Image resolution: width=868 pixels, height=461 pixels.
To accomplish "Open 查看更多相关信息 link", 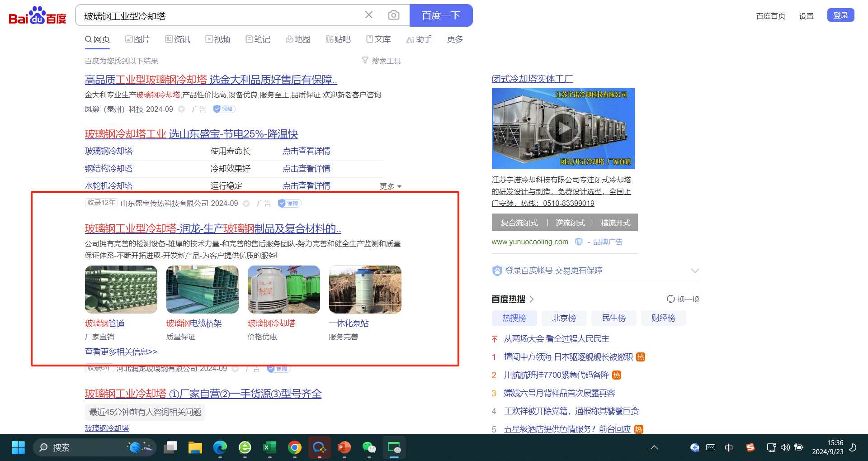I will (x=121, y=352).
